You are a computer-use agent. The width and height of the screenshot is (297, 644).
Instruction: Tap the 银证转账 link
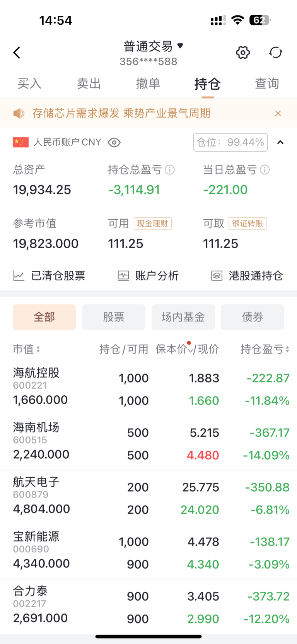coord(247,224)
